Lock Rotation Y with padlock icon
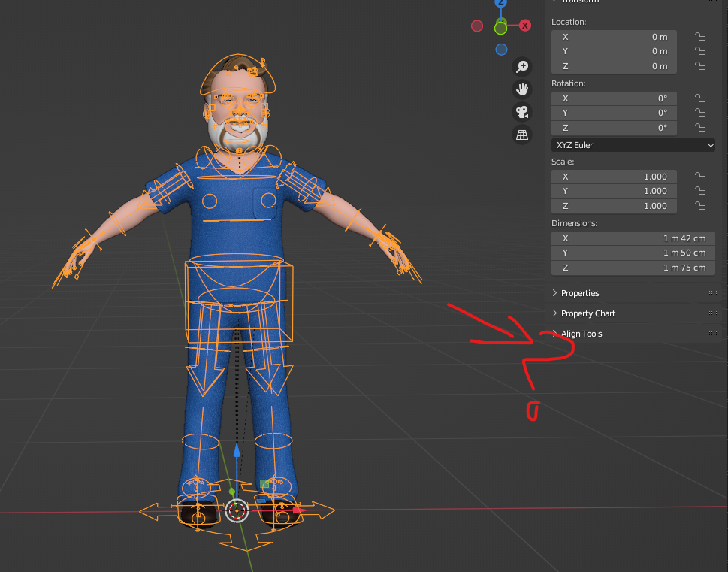Image resolution: width=728 pixels, height=572 pixels. click(700, 113)
